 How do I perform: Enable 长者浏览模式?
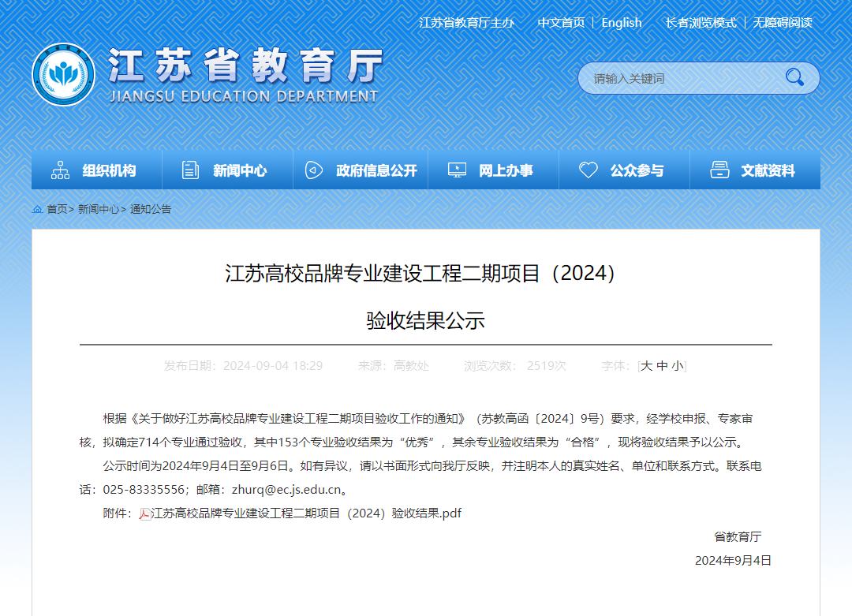701,23
